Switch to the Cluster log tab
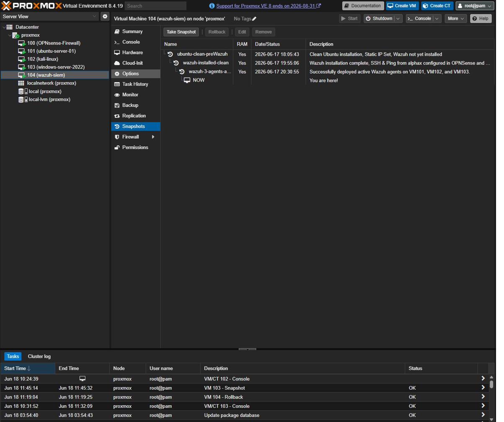 coord(39,356)
